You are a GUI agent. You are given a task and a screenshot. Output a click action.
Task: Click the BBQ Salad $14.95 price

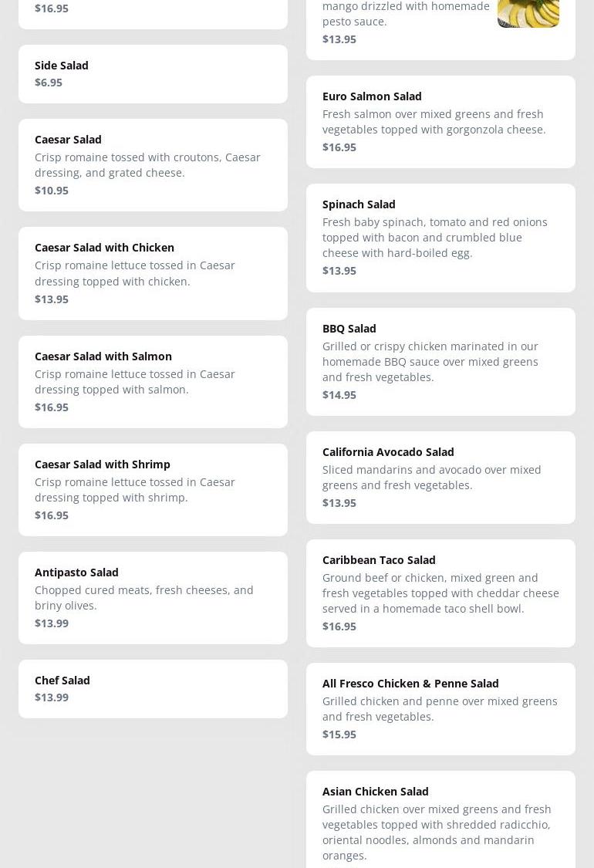pos(339,395)
